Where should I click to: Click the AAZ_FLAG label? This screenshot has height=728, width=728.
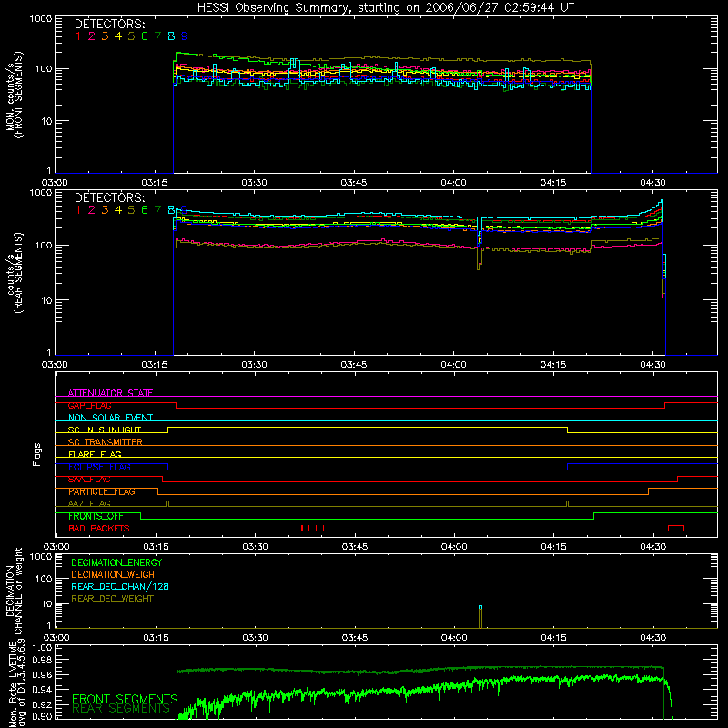89,503
